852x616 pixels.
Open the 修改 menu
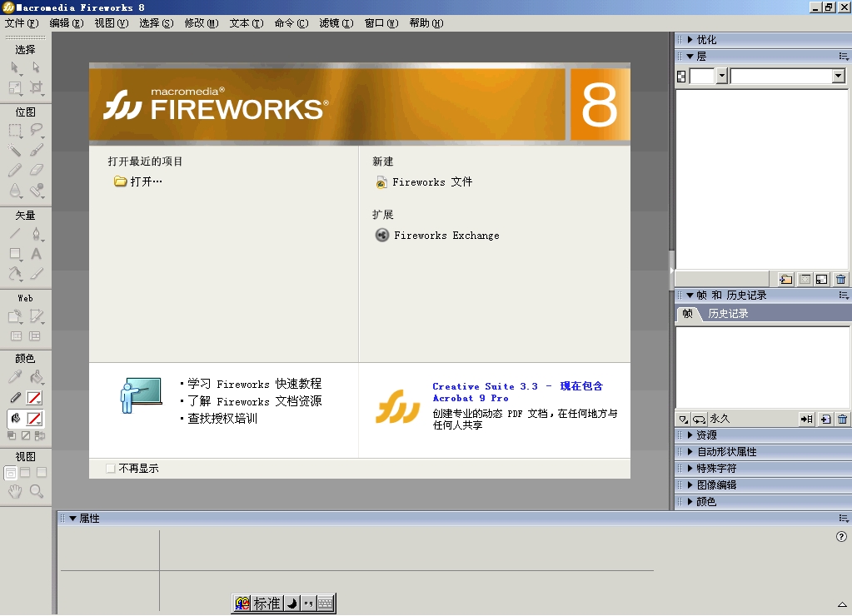tap(202, 22)
